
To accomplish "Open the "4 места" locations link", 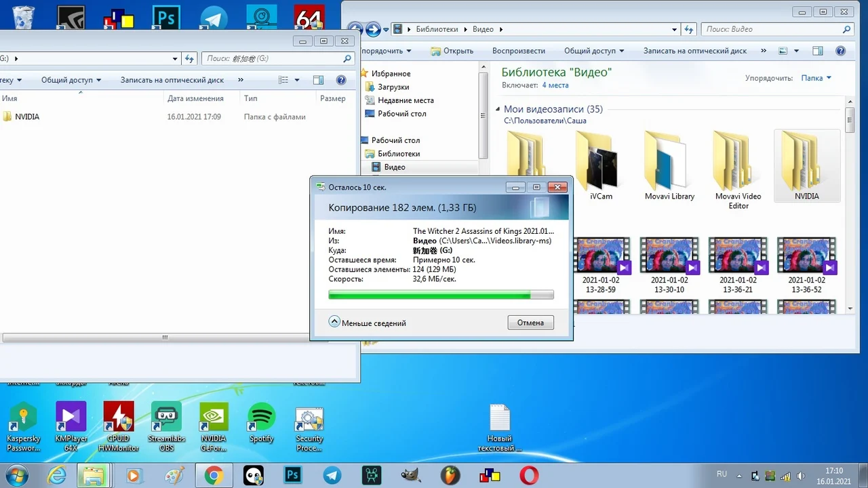I will [555, 85].
